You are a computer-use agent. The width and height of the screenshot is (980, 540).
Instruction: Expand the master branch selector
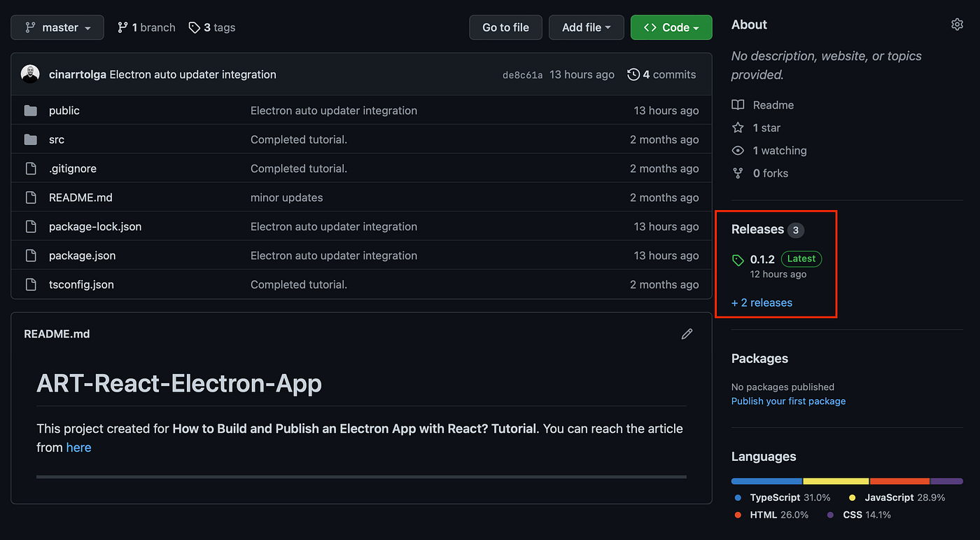(x=57, y=27)
